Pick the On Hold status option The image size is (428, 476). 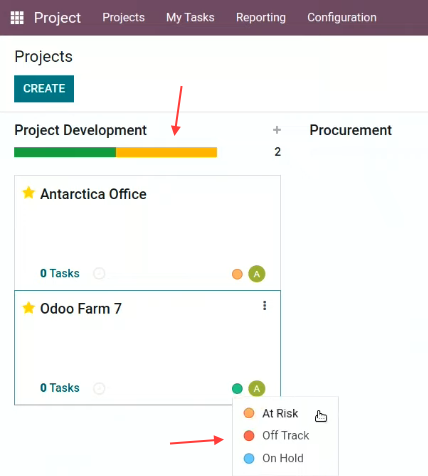tap(285, 458)
